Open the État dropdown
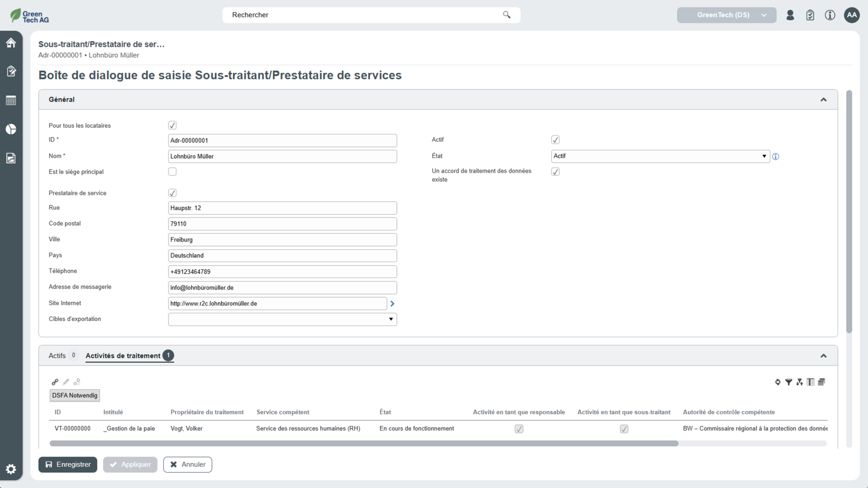868x488 pixels. click(660, 156)
